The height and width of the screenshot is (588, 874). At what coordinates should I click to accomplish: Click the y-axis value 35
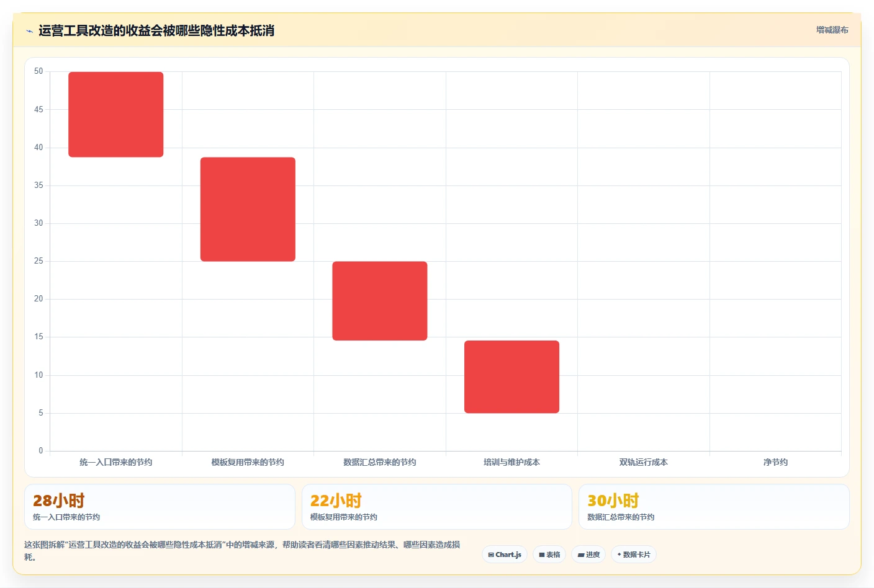pos(38,185)
